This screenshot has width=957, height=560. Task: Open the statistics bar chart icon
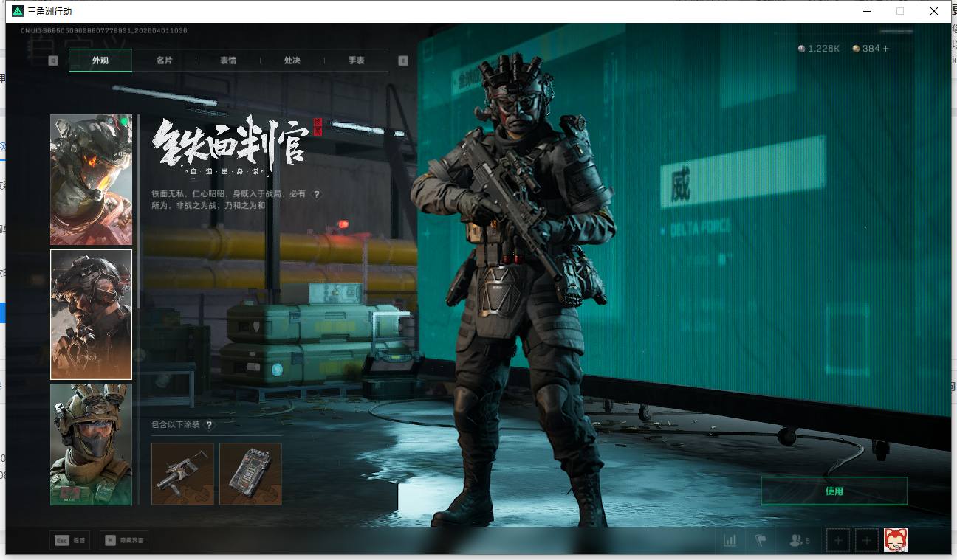(730, 541)
